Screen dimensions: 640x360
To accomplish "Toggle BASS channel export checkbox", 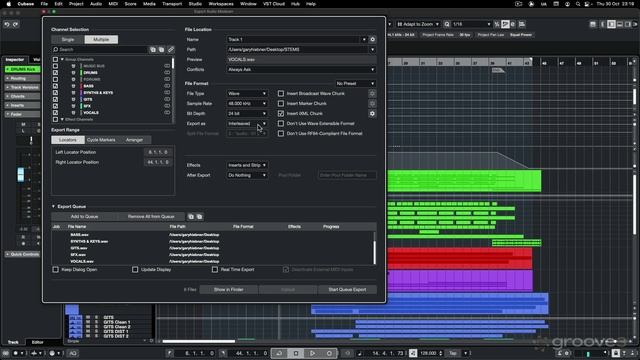I will coord(55,86).
